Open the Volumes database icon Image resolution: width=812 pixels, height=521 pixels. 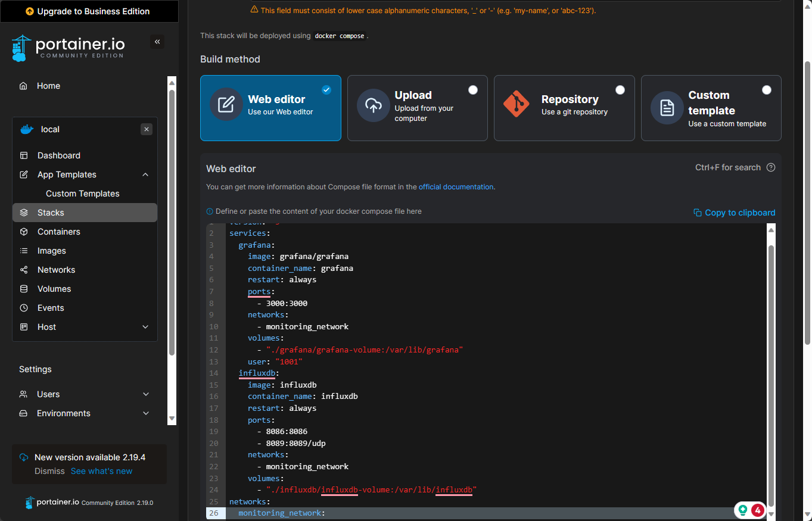coord(24,289)
